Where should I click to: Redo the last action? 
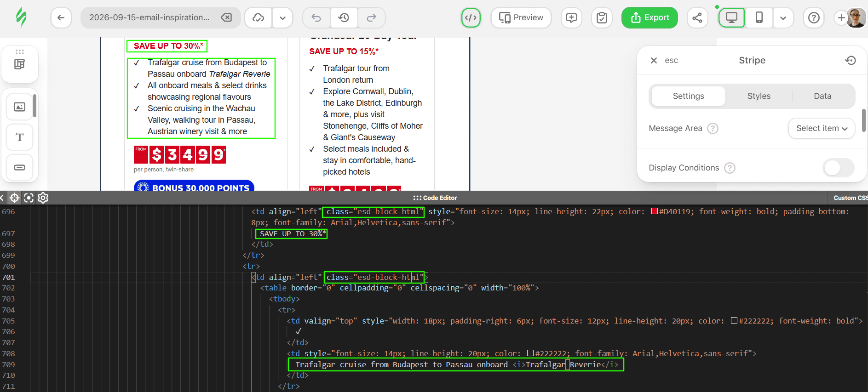[371, 18]
